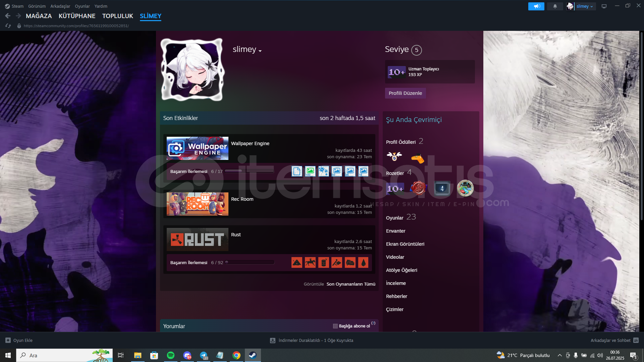Expand the slimey profile name dropdown arrow
Screen dimensions: 644x362
click(260, 51)
